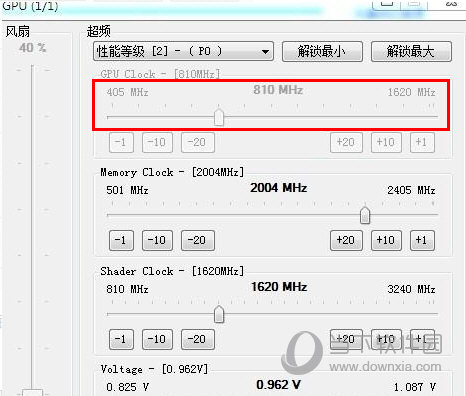Increase Memory Clock by 10
Screen dimensions: 466x396
pos(386,240)
